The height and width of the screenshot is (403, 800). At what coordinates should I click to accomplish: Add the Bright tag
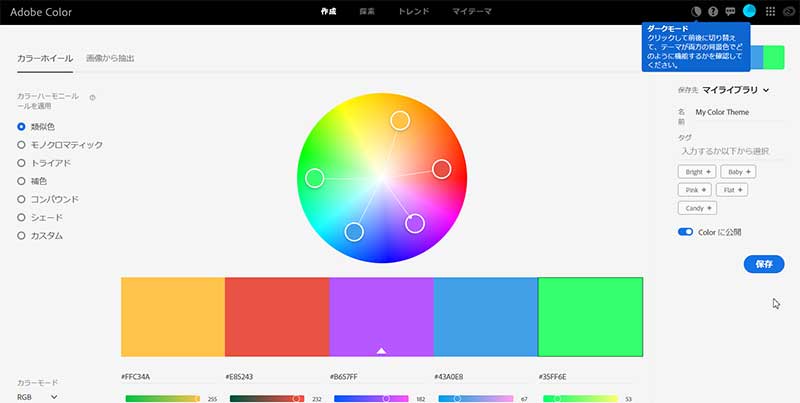pos(697,172)
